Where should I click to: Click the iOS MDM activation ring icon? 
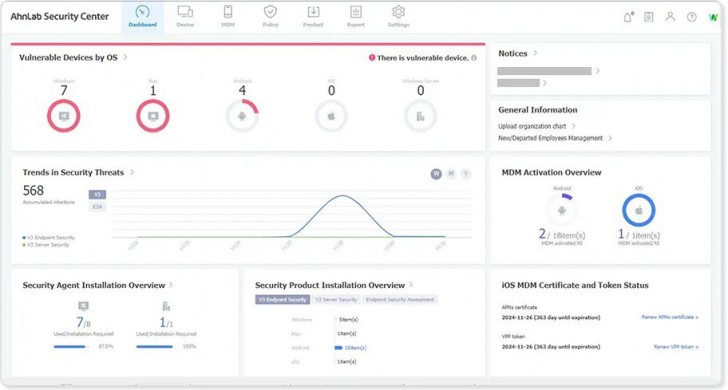tap(639, 210)
